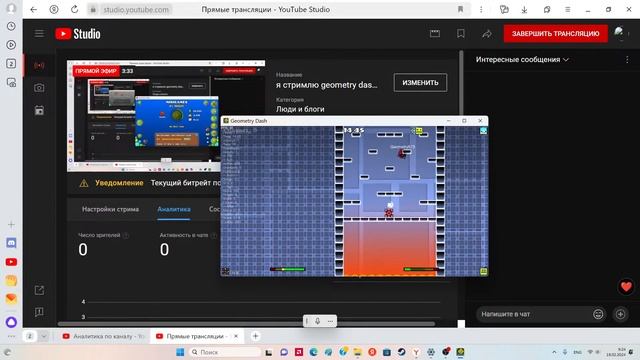Screen dimensions: 640x360
Task: Switch to Аналитика по каналу browser tab
Action: 104,336
